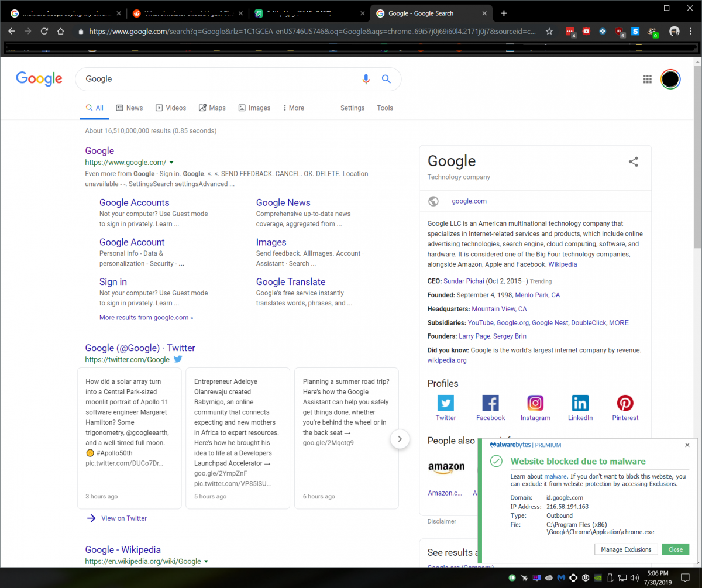Open the Mountain View, CA headquarters link
This screenshot has width=702, height=588.
(499, 309)
